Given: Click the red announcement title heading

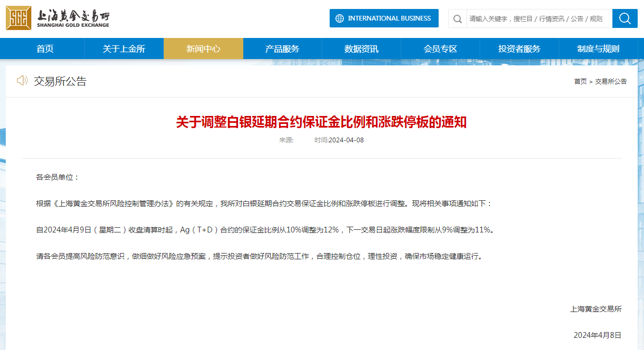Looking at the screenshot, I should click(321, 122).
